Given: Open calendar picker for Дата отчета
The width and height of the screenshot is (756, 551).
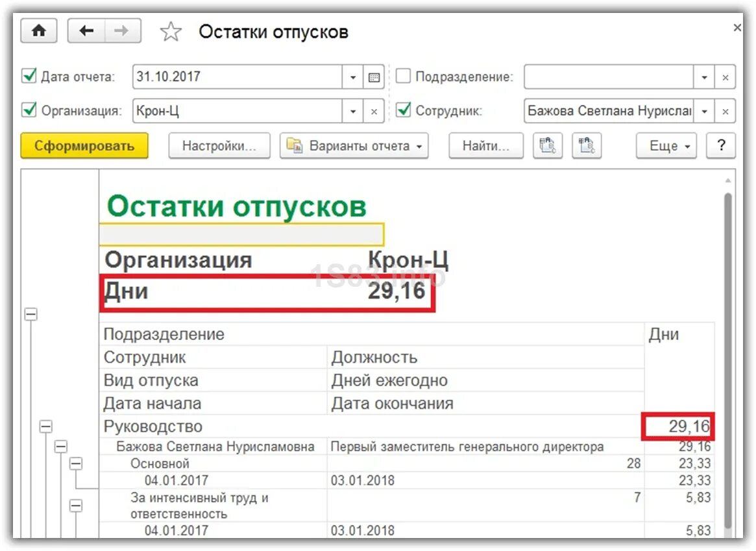Looking at the screenshot, I should (x=374, y=77).
